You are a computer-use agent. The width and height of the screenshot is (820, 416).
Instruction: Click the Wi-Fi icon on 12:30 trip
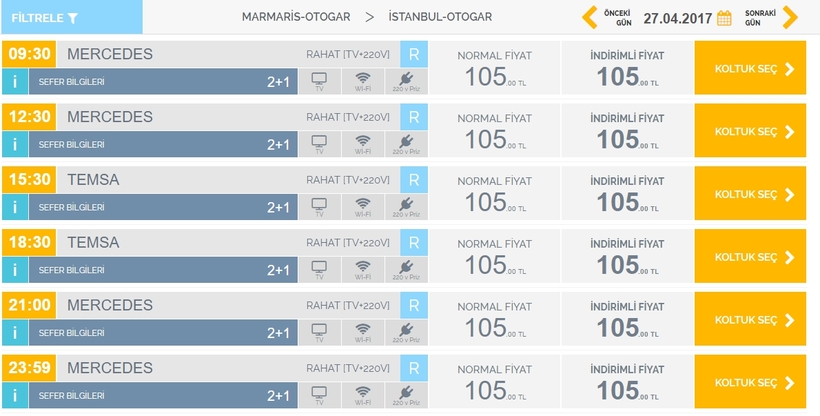click(x=363, y=144)
